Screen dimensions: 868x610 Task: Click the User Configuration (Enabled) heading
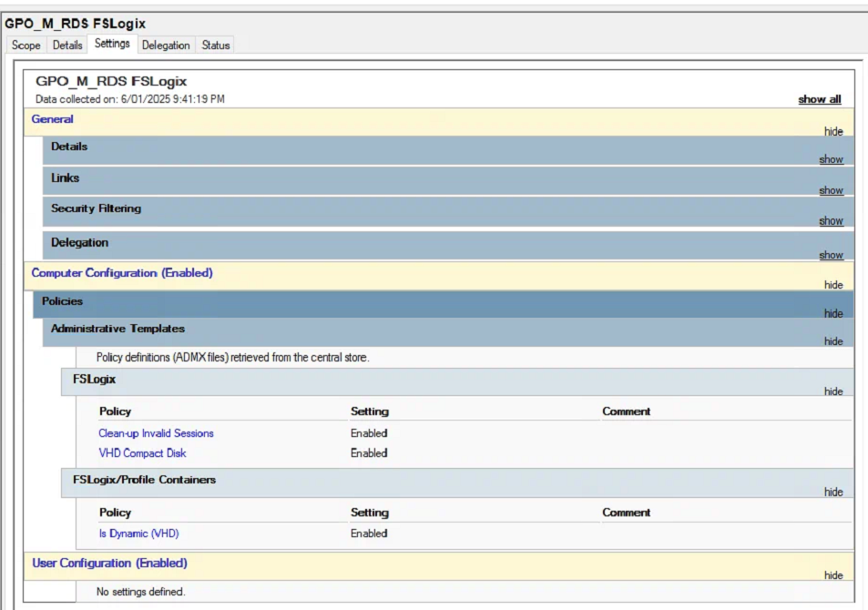click(x=109, y=563)
